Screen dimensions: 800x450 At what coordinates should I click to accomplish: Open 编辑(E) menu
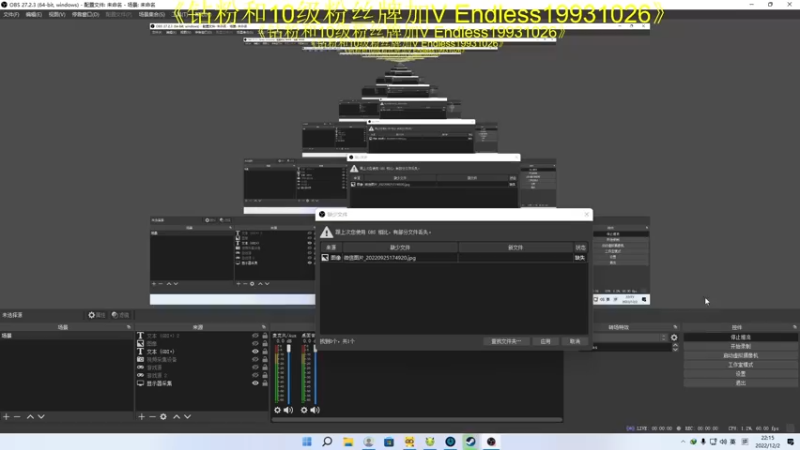[34, 15]
